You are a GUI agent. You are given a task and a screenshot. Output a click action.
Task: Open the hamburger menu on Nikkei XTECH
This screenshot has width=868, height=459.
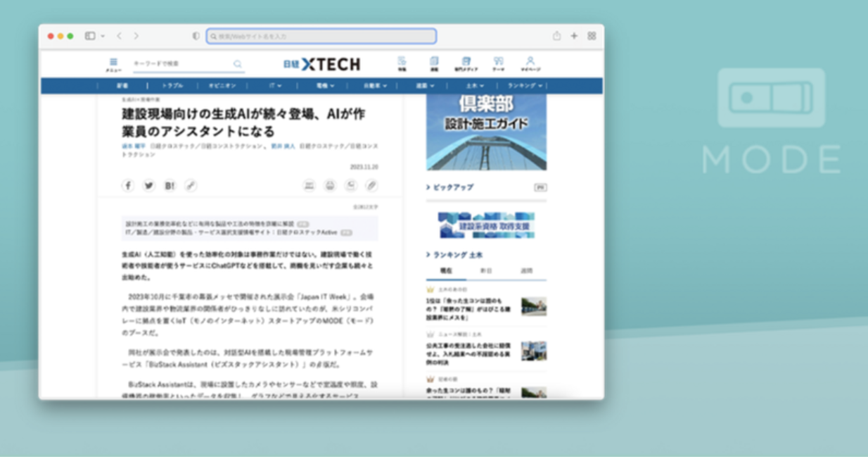click(113, 64)
